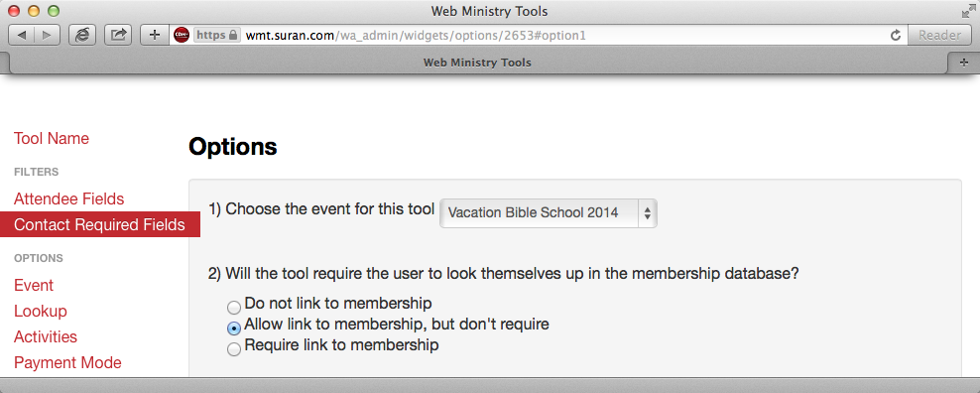Open the Vacation Bible School 2014 event dropdown

tap(549, 213)
